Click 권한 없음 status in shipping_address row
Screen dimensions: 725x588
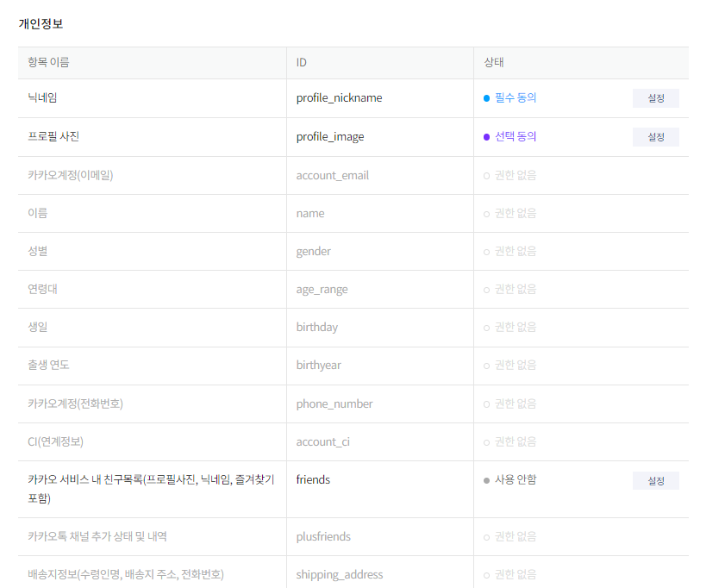(515, 574)
